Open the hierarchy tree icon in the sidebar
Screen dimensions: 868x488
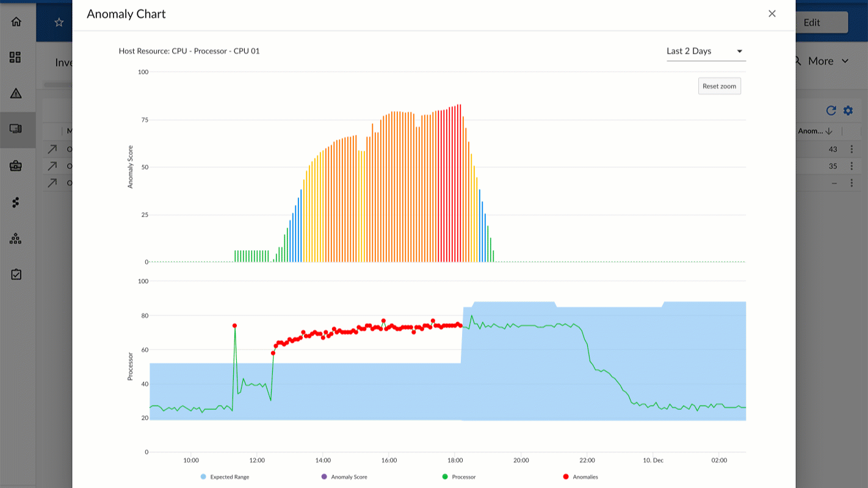point(16,239)
